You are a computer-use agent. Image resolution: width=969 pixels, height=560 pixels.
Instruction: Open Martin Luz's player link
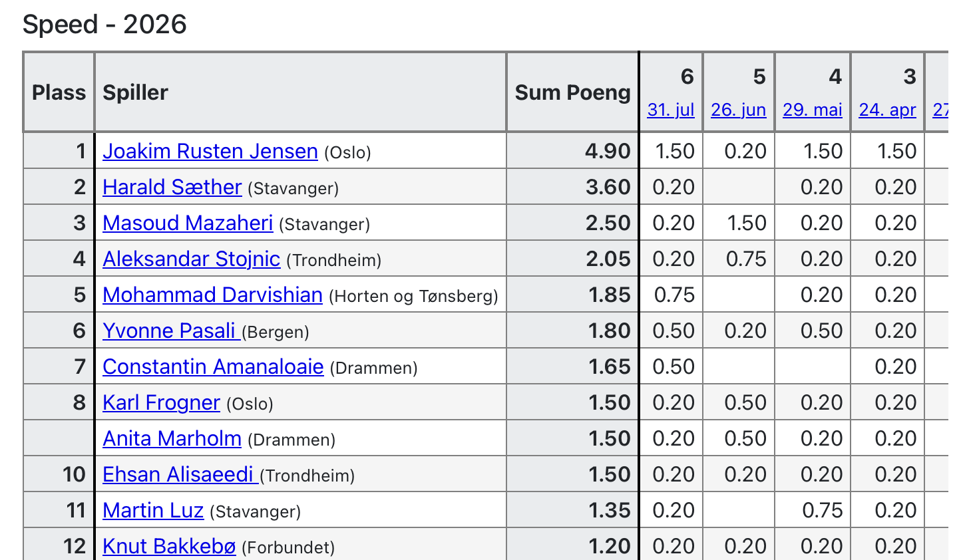pyautogui.click(x=153, y=511)
